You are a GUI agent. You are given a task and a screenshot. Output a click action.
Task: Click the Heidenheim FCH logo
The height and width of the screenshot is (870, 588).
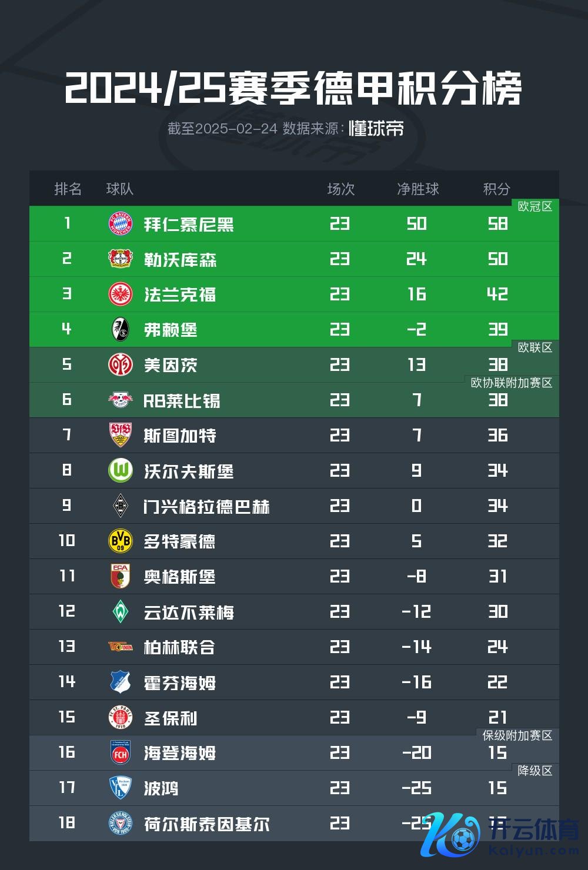click(x=121, y=752)
